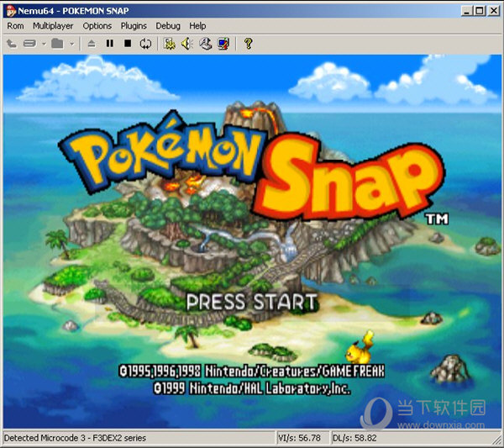The height and width of the screenshot is (448, 504).
Task: Open the Plugins menu
Action: coord(134,26)
